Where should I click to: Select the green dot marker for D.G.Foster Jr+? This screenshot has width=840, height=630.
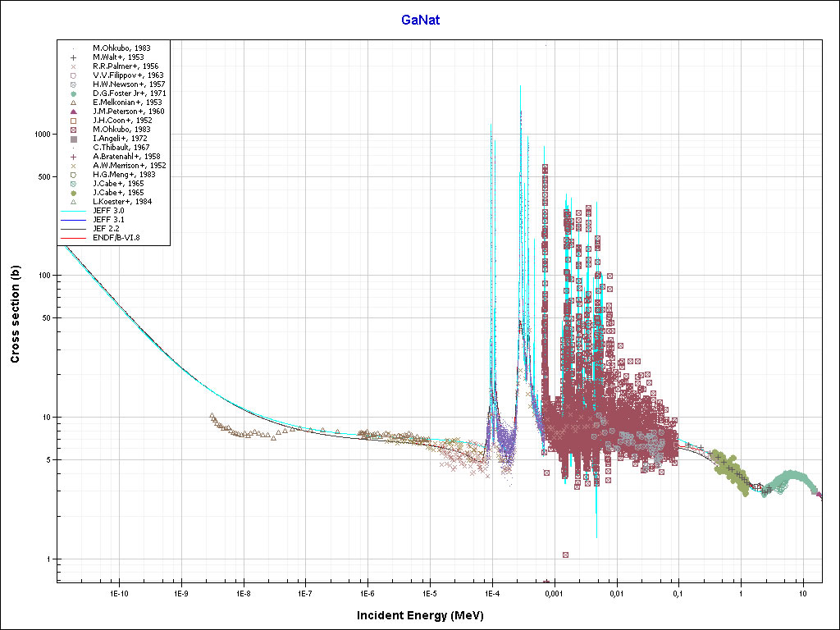73,94
